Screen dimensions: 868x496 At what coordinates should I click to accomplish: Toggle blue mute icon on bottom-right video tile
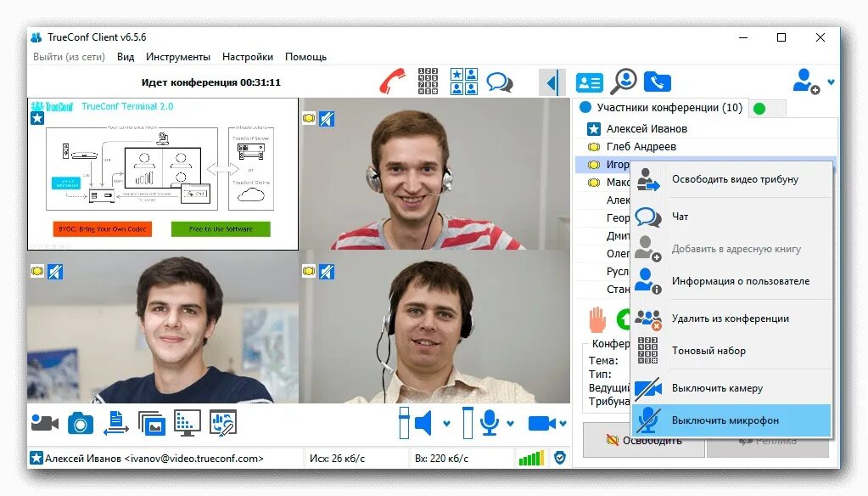click(x=327, y=272)
